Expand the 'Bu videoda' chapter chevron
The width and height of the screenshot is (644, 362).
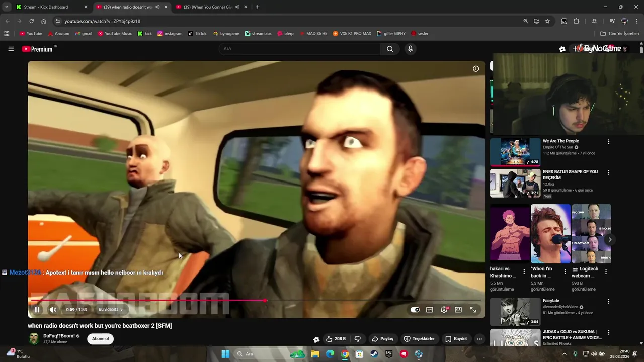pos(121,310)
